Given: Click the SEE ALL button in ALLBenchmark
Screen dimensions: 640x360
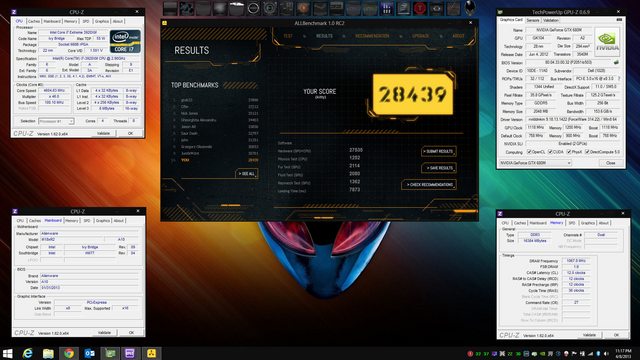Looking at the screenshot, I should click(x=247, y=174).
